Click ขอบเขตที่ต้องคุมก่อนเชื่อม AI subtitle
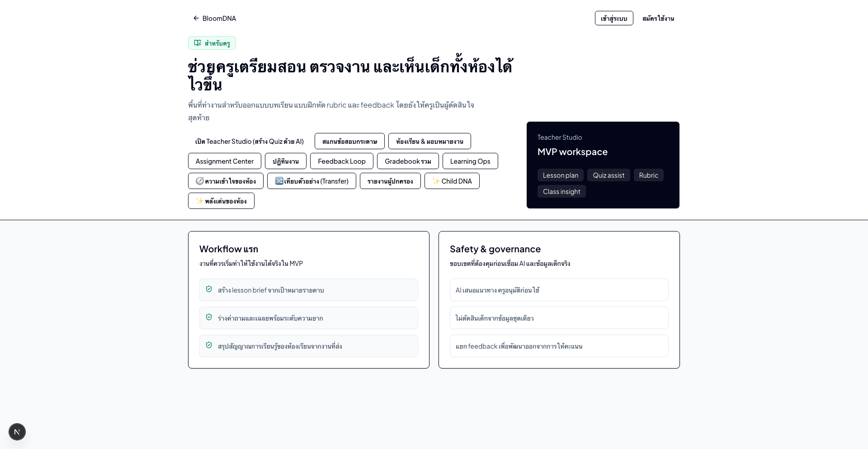Screen dimensions: 868x449 (510, 263)
